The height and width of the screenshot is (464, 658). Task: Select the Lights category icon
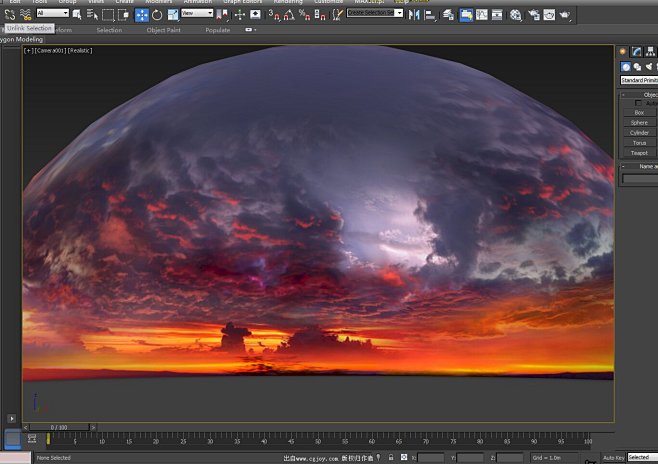pos(649,67)
